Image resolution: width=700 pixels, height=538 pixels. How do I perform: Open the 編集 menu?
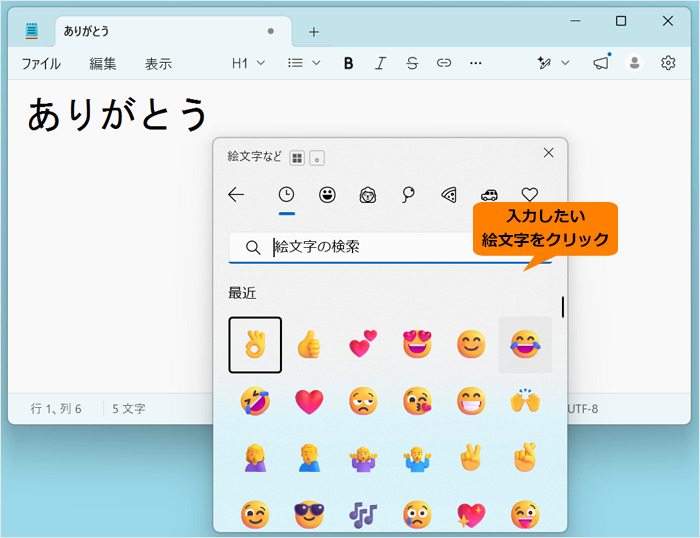pos(103,63)
